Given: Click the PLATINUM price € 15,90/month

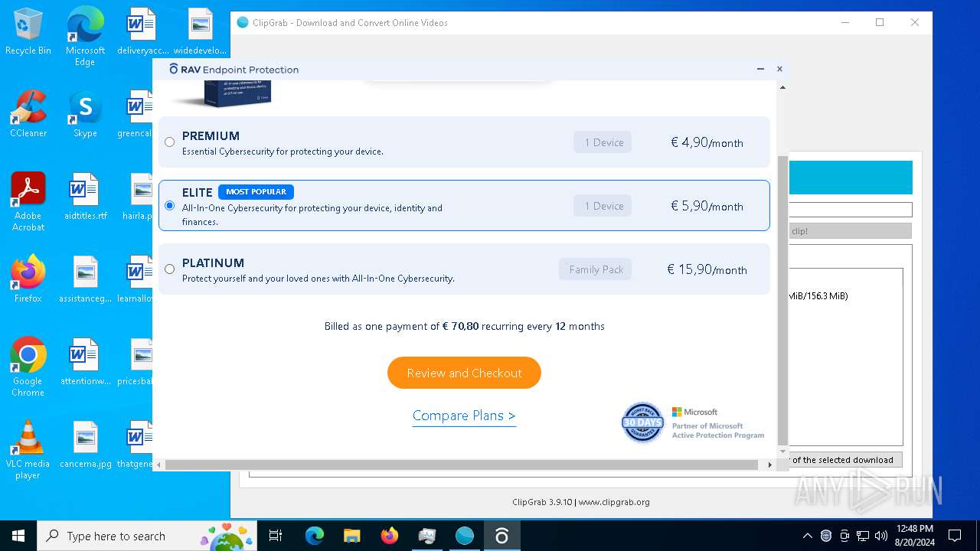Looking at the screenshot, I should tap(707, 269).
